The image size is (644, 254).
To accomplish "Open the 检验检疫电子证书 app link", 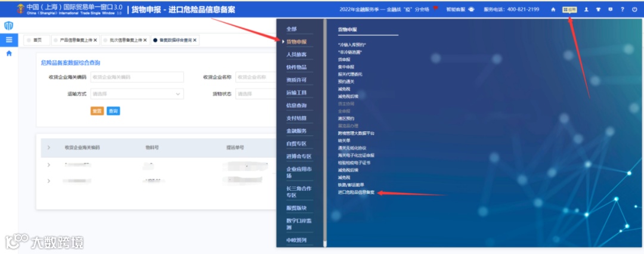I will (354, 163).
